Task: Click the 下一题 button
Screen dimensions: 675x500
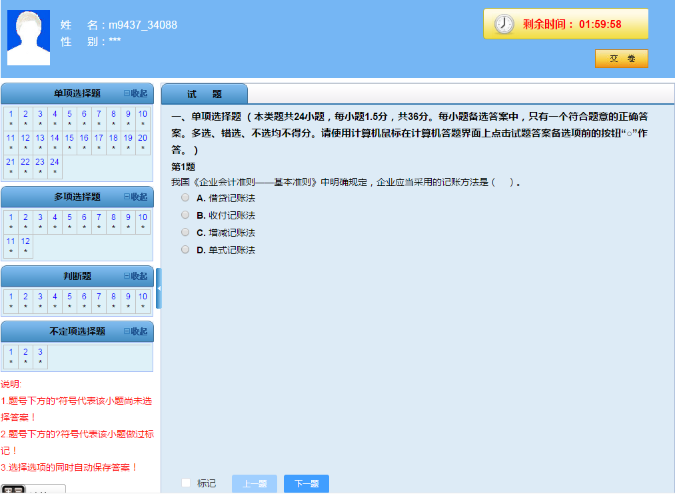Action: click(307, 484)
